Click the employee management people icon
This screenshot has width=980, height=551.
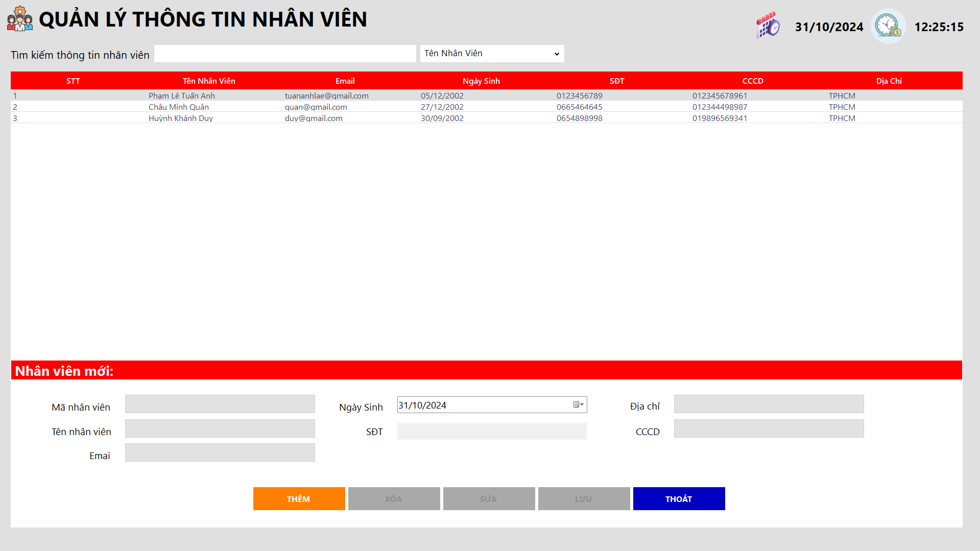pos(20,19)
